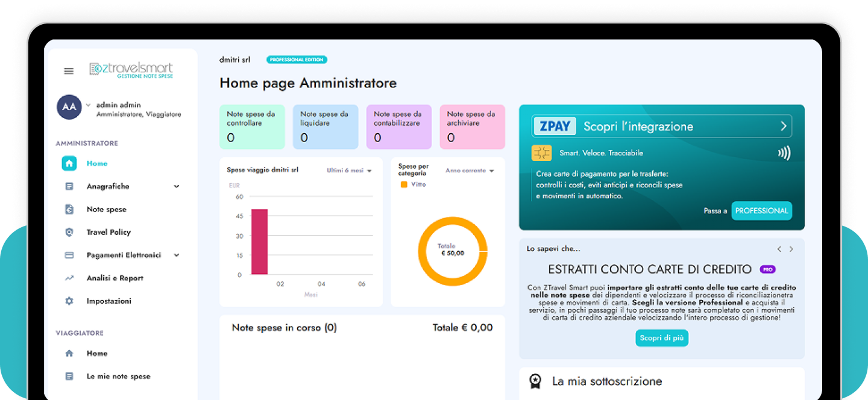Click the La mia sottoscrizione heading
The width and height of the screenshot is (868, 400).
(x=607, y=381)
